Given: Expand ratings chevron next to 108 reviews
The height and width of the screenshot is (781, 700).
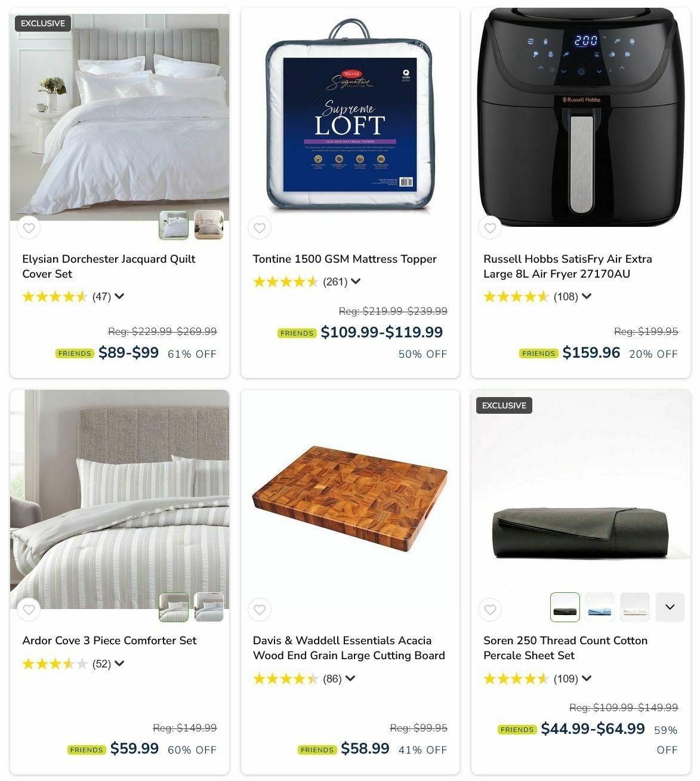Looking at the screenshot, I should click(x=587, y=296).
